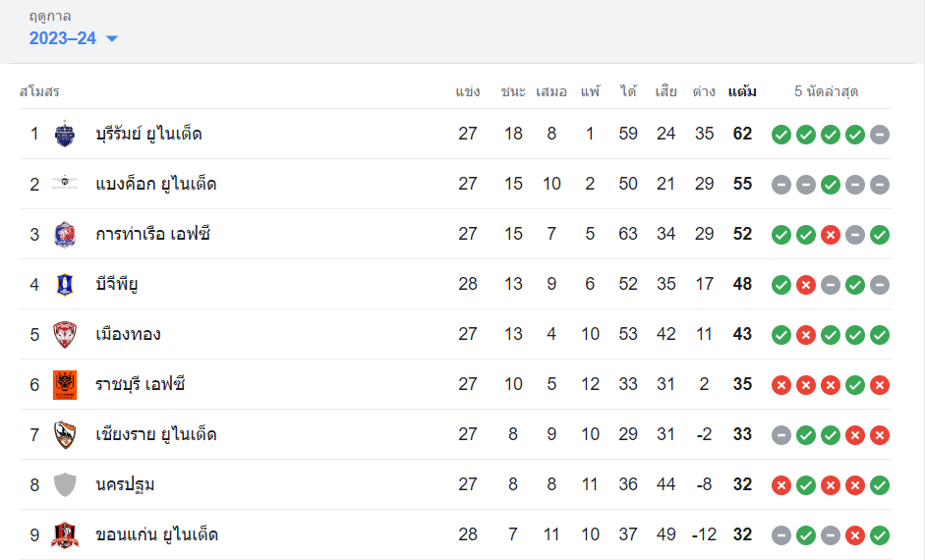925x560 pixels.
Task: Click the Port FC club logo
Action: pos(64,234)
